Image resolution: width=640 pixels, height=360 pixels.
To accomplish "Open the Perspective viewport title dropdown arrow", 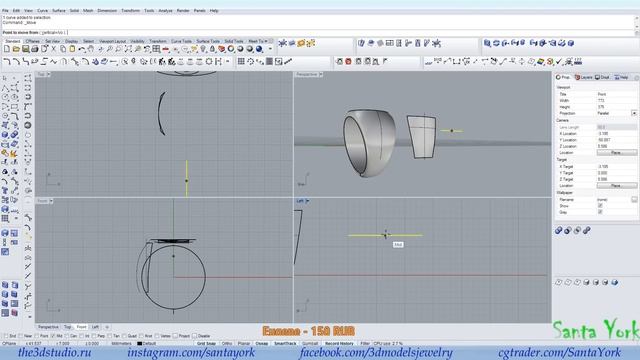I will 321,74.
